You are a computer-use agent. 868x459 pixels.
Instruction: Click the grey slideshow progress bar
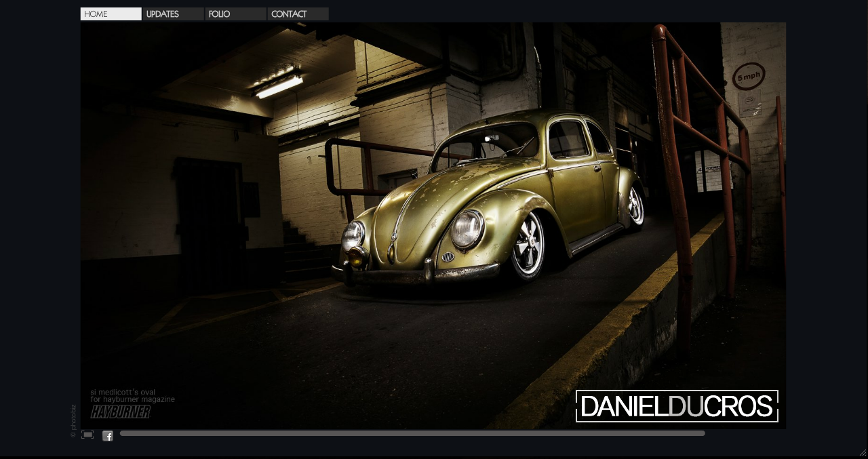(x=412, y=433)
